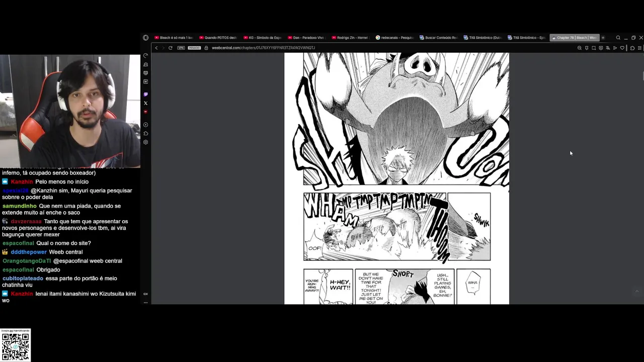Click chat message 'Obrigado'
The image size is (644, 362).
[48, 270]
